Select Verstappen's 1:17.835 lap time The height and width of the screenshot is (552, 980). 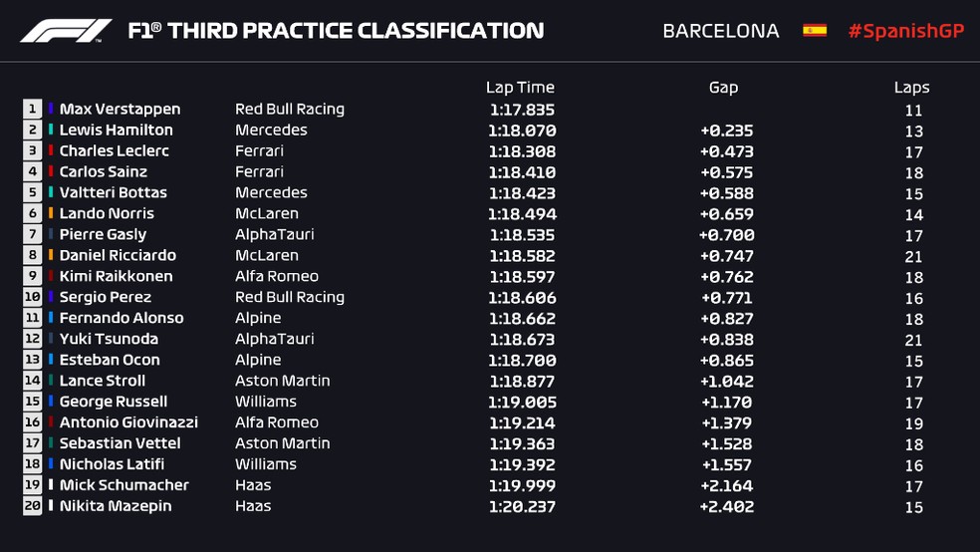point(522,110)
